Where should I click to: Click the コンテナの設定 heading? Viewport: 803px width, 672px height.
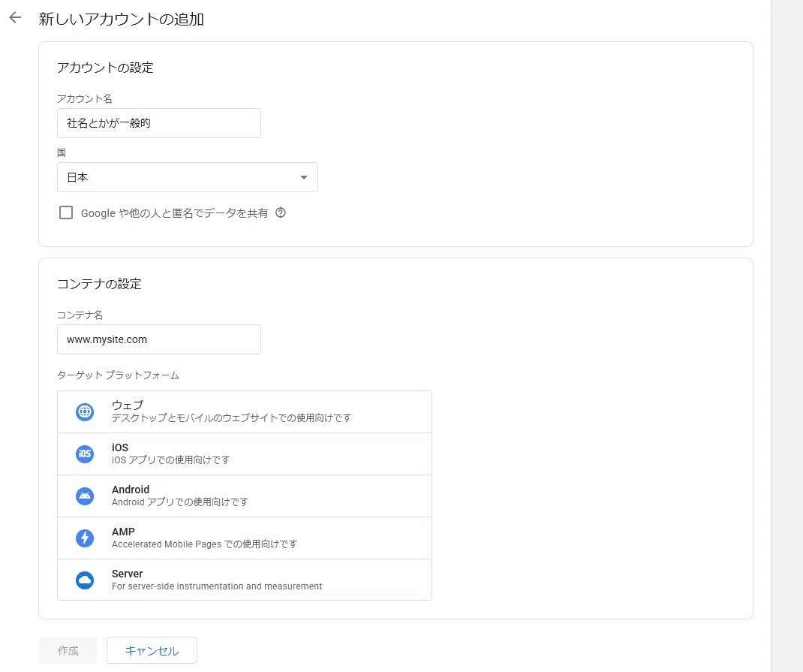pyautogui.click(x=99, y=284)
